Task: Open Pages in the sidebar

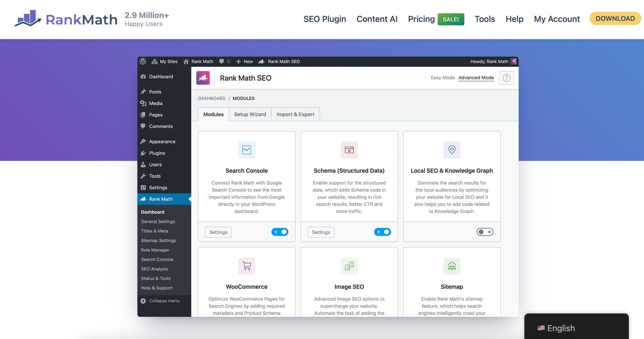Action: (x=164, y=115)
